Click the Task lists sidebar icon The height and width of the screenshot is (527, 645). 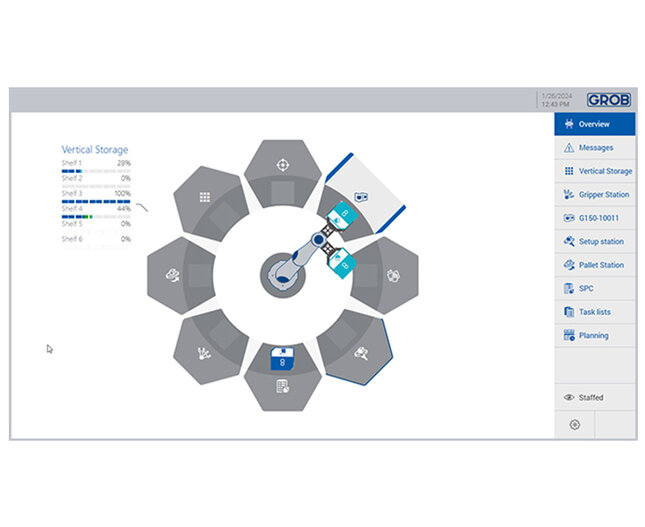pyautogui.click(x=569, y=312)
